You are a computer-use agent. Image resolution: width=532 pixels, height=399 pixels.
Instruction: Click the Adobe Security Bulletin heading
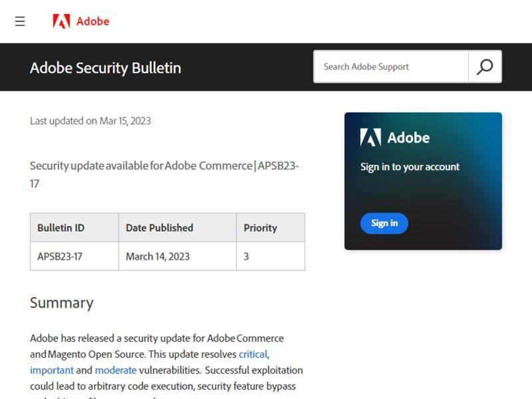[105, 68]
